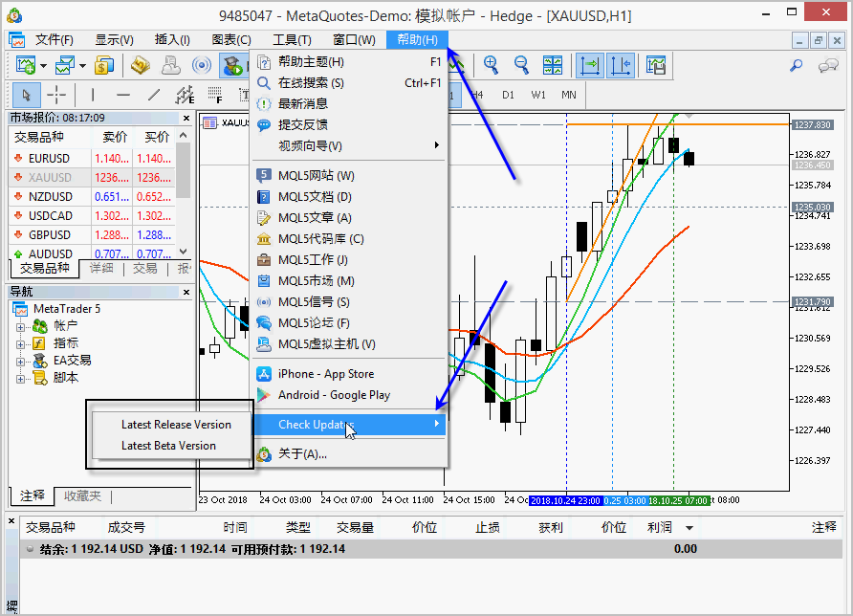Choose 帮助主题(H) from the Help menu
853x616 pixels.
pos(349,62)
